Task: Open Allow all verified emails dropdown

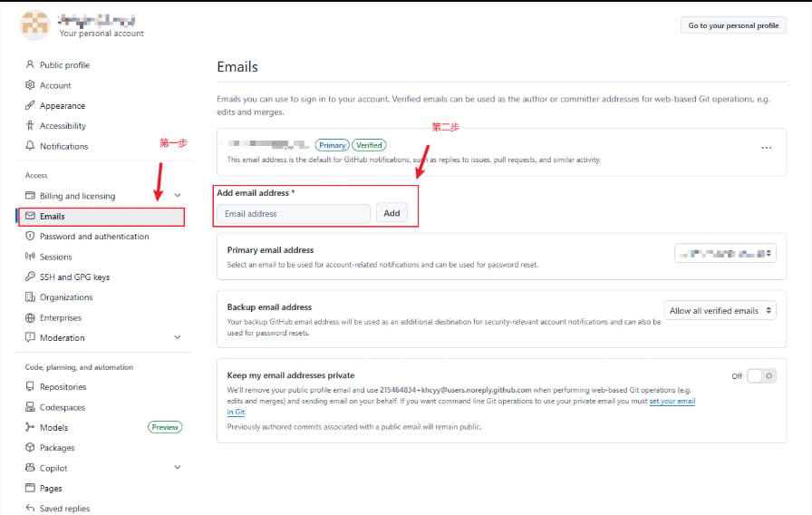Action: click(x=720, y=310)
